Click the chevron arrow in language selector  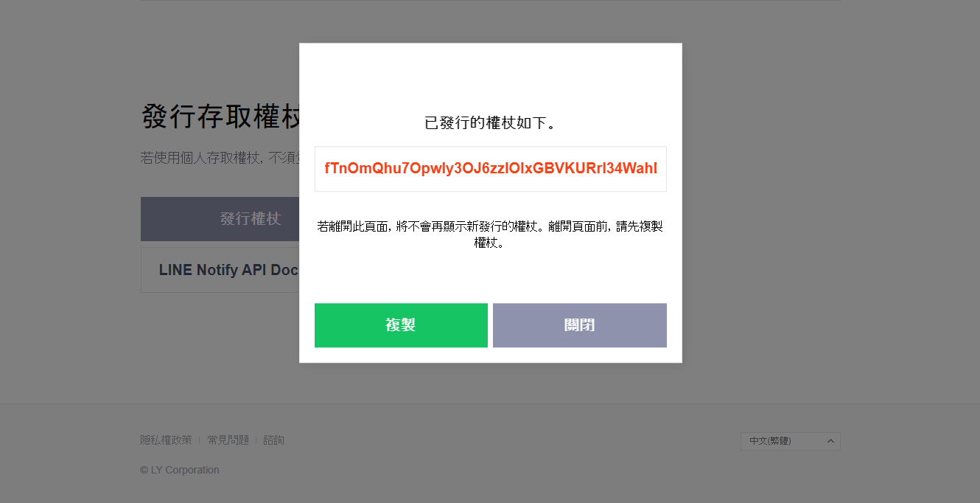[x=830, y=441]
